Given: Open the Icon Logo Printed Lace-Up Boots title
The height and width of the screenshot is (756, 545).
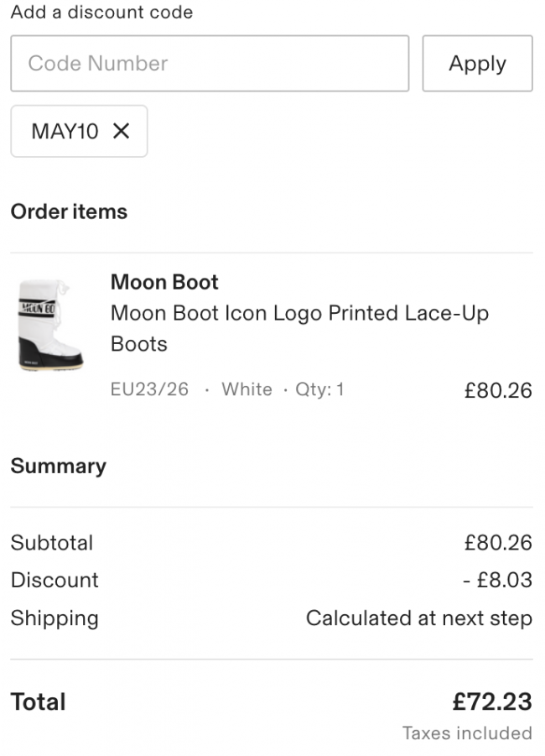Looking at the screenshot, I should 299,328.
